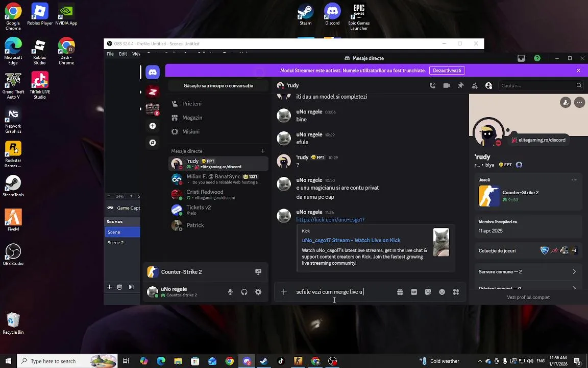The height and width of the screenshot is (368, 588).
Task: Toggle user profile panel icon
Action: click(x=488, y=86)
